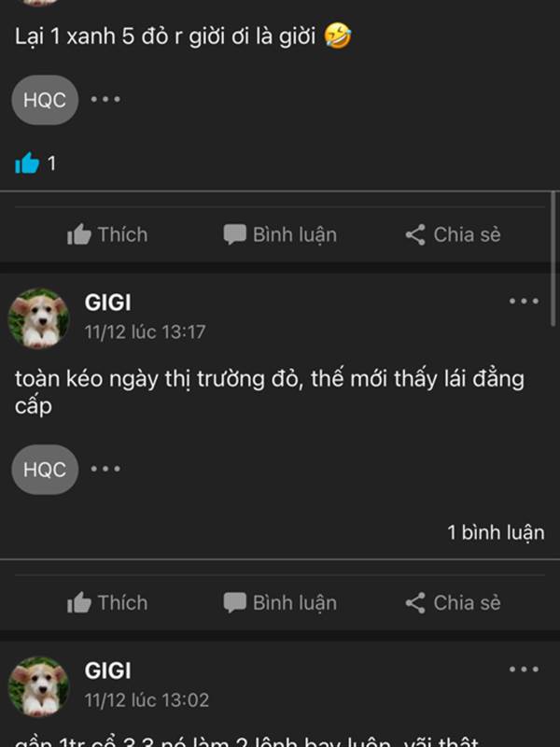
Task: Like the first post with Thích
Action: [107, 234]
